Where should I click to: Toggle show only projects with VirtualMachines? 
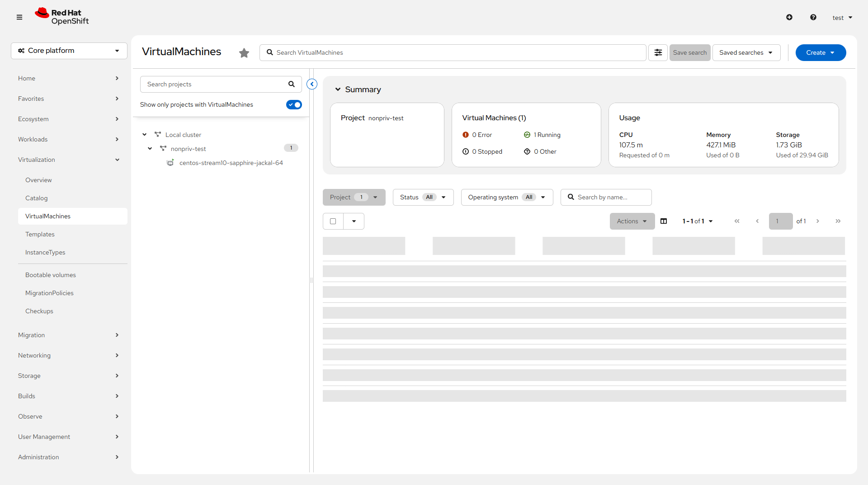pos(294,105)
